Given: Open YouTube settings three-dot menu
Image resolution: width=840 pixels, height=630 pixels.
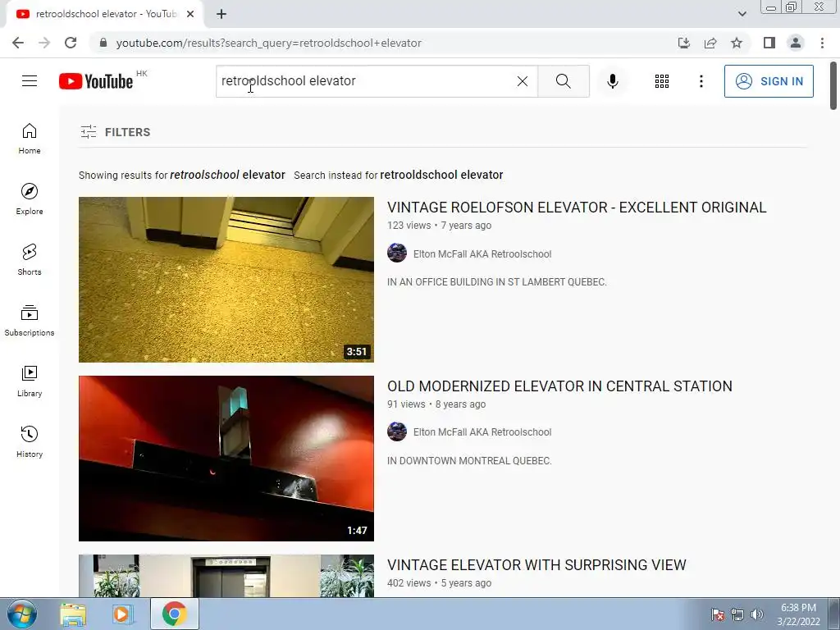Looking at the screenshot, I should (x=701, y=81).
